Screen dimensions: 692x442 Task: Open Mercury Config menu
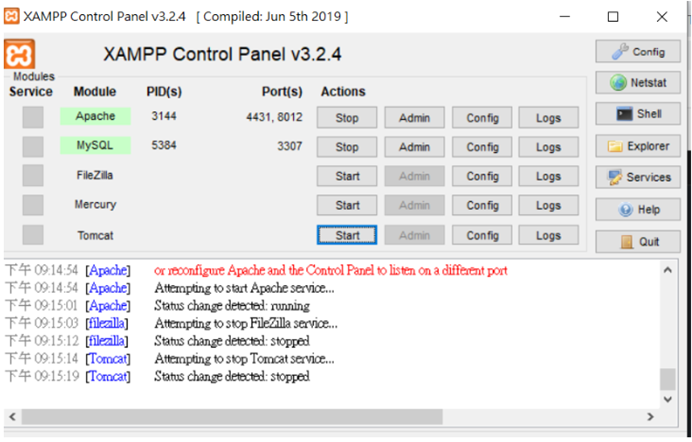tap(482, 205)
